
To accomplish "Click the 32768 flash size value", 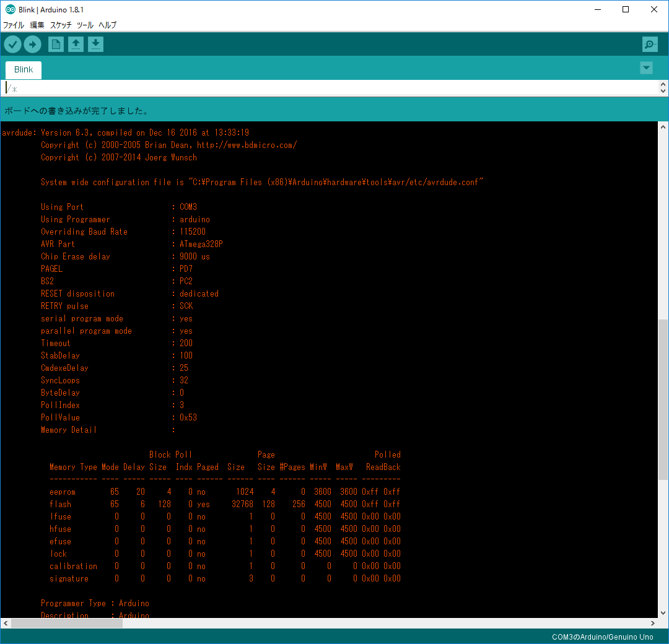I will coord(242,504).
